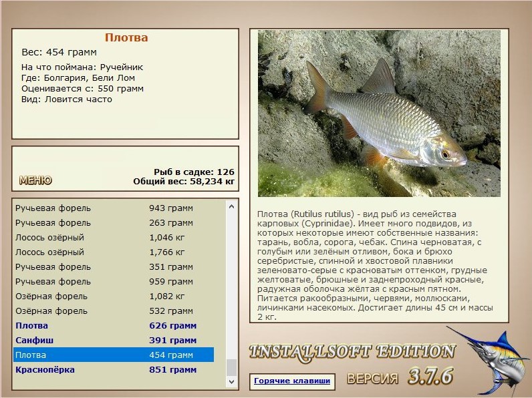Click Где: Болгария, Бели Лом line

coord(78,78)
